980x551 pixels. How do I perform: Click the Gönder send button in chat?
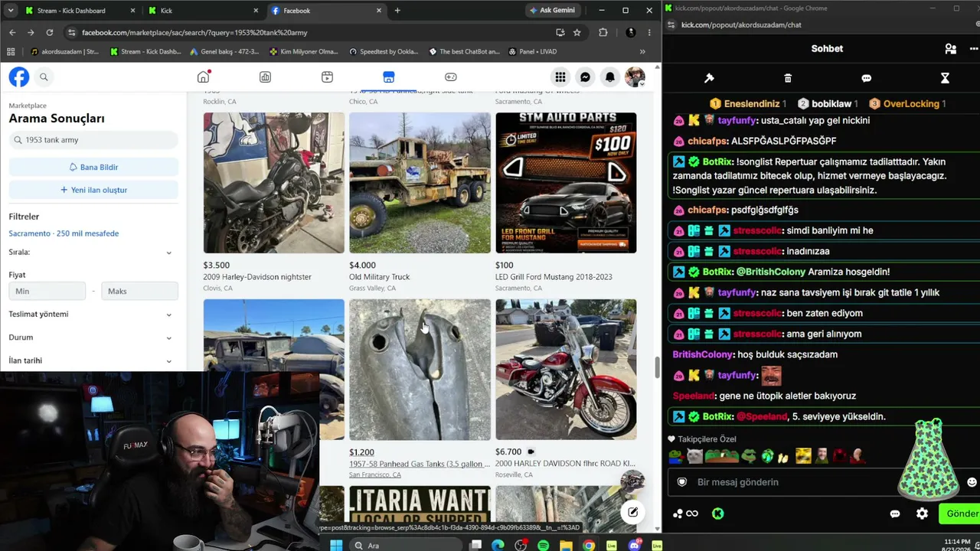(x=960, y=514)
